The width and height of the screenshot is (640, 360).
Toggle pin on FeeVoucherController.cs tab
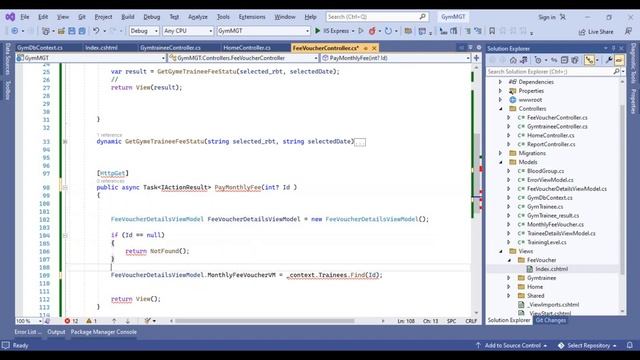pos(366,48)
